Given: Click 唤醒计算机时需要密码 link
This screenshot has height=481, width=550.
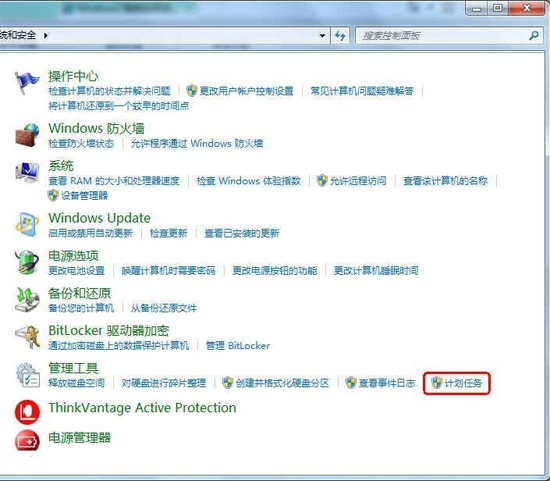Looking at the screenshot, I should pyautogui.click(x=168, y=270).
